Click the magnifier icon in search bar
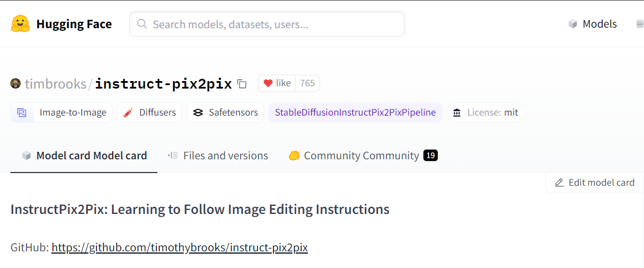This screenshot has width=644, height=268. point(142,24)
